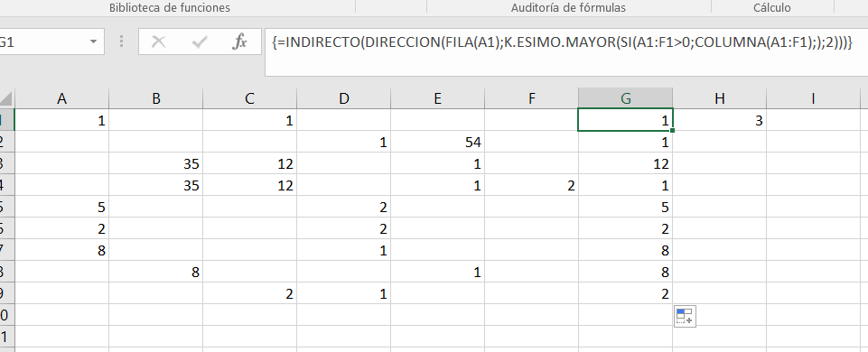Select column D header
This screenshot has width=868, height=352.
(x=344, y=98)
